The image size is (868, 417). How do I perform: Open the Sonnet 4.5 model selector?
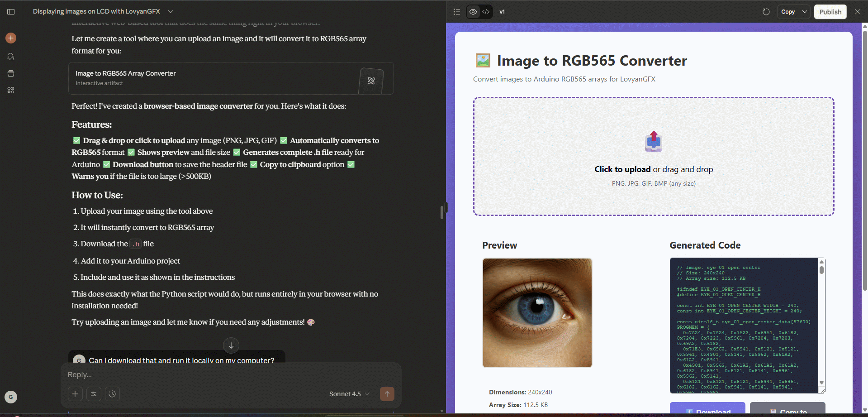[349, 394]
